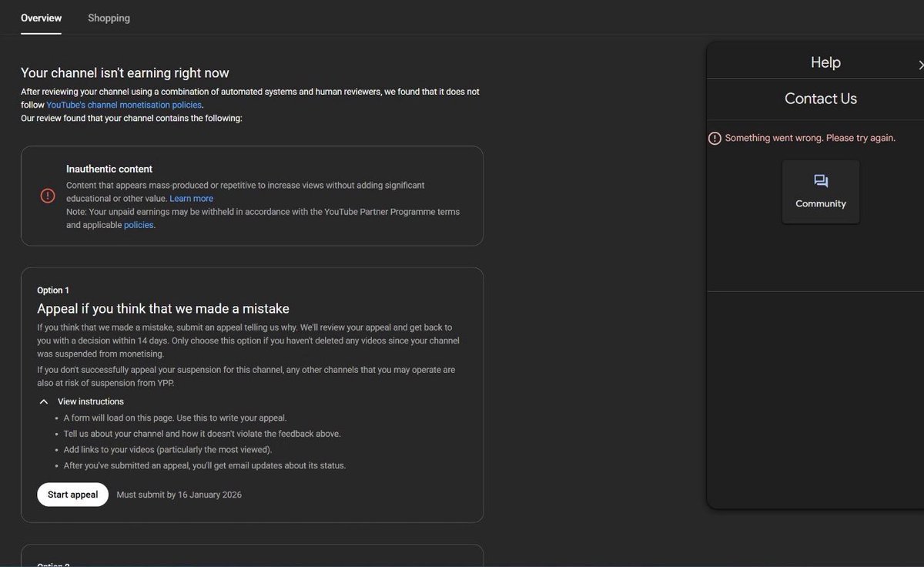
Task: Collapse the View instructions chevron
Action: [x=44, y=401]
